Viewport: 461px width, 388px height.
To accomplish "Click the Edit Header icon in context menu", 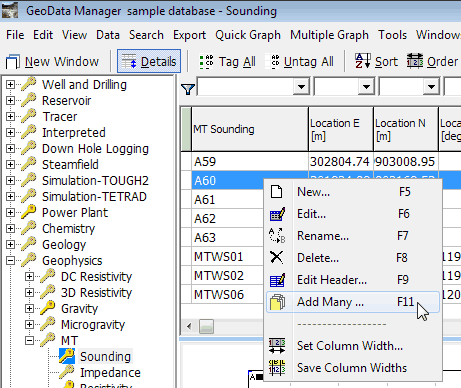I will (277, 280).
